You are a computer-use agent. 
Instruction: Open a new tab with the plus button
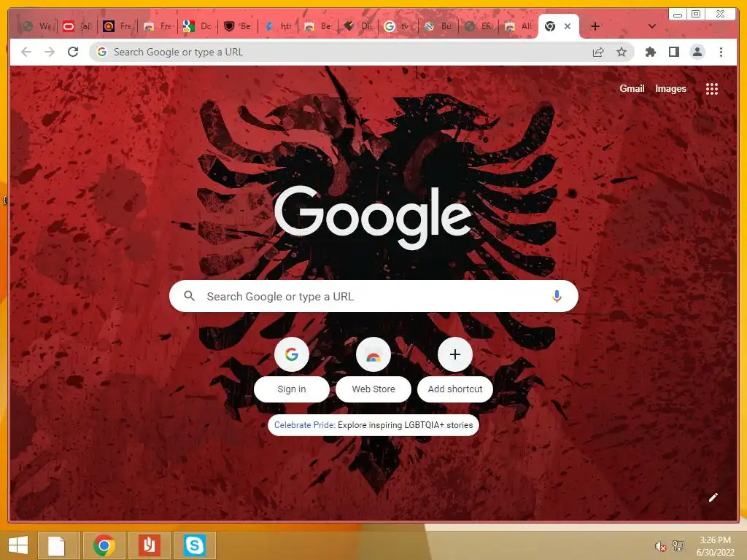click(595, 26)
